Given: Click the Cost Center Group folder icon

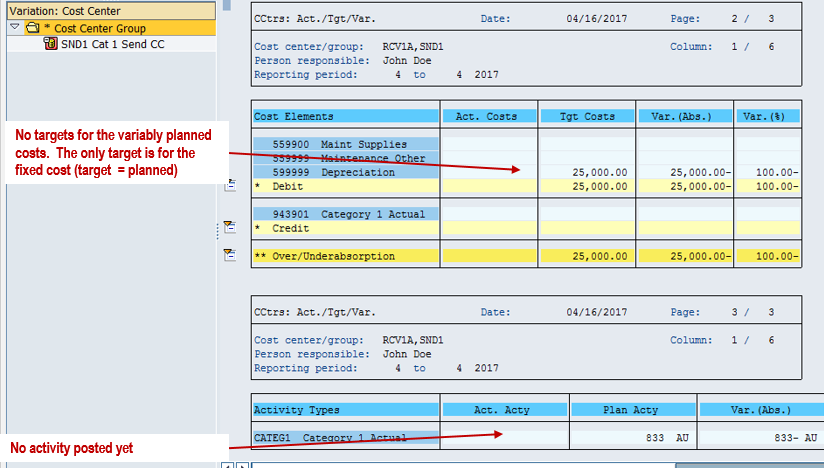Looking at the screenshot, I should pyautogui.click(x=32, y=28).
